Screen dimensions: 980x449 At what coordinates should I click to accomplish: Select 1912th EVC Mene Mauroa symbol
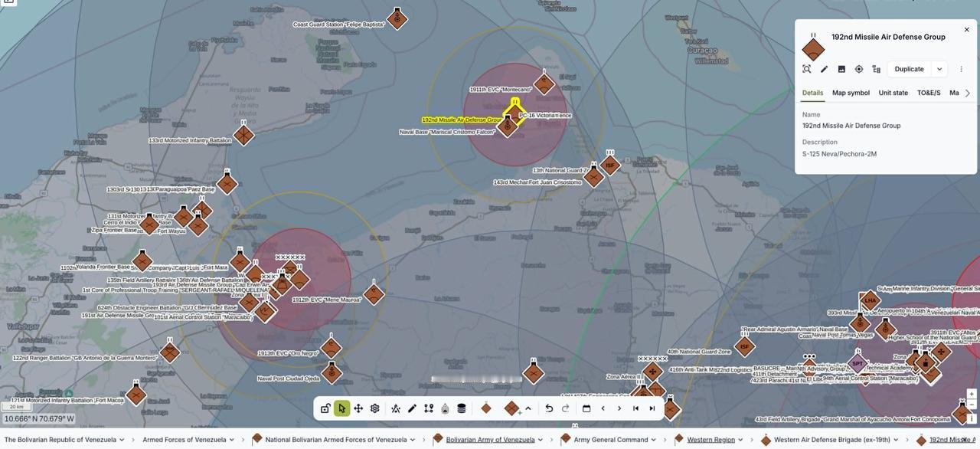[x=374, y=293]
